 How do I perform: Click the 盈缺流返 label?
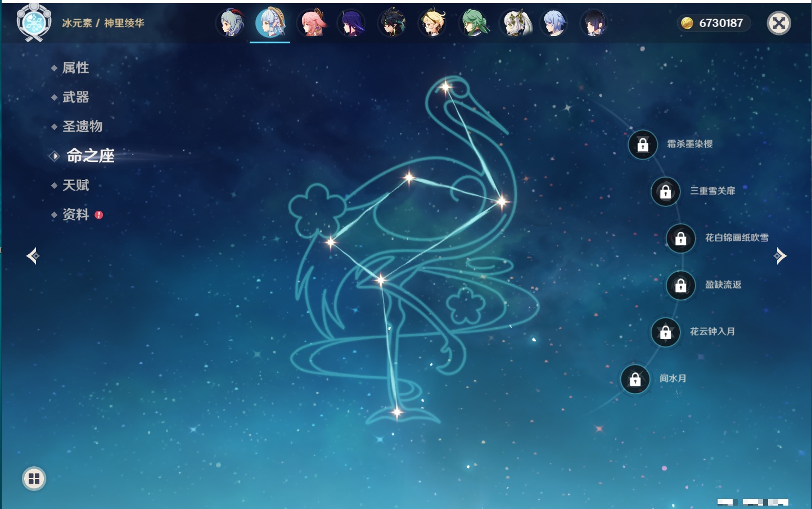pyautogui.click(x=723, y=285)
